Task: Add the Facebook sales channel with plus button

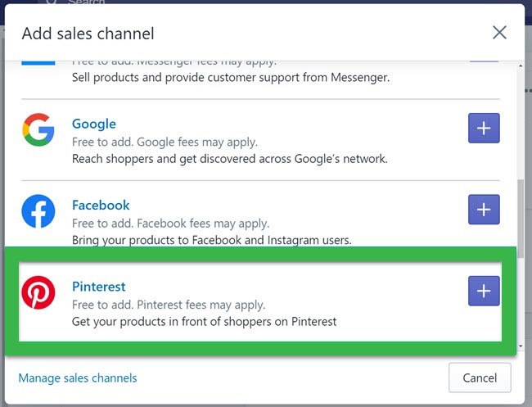Action: [x=484, y=210]
